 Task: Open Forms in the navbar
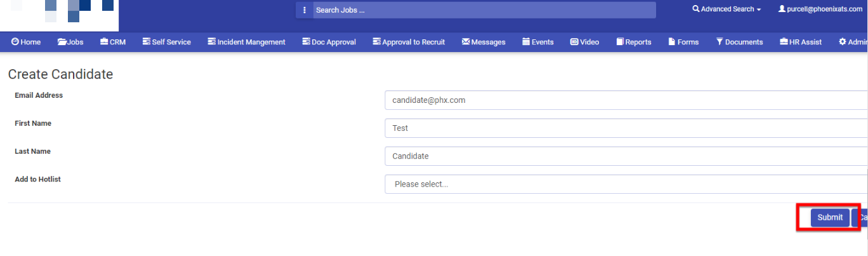point(683,42)
